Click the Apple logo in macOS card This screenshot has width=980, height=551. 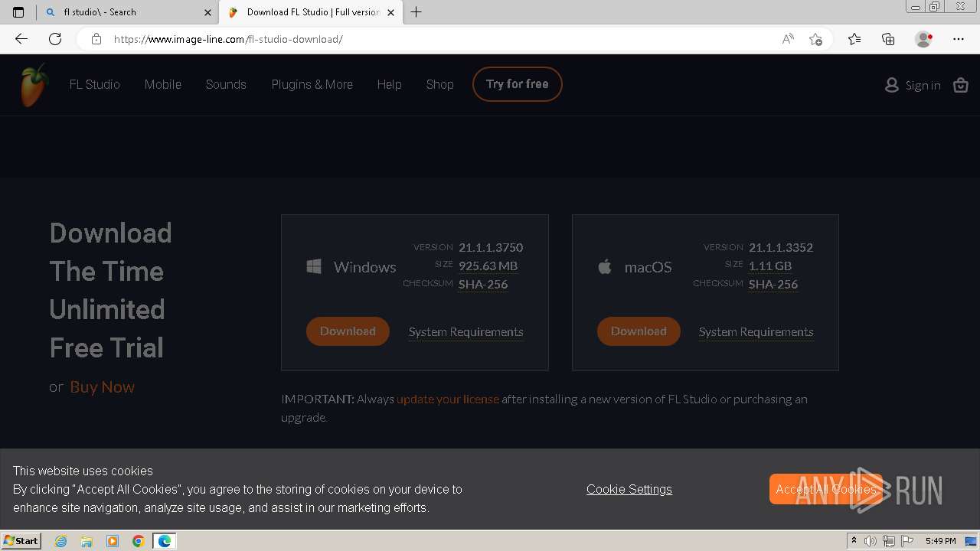coord(605,266)
